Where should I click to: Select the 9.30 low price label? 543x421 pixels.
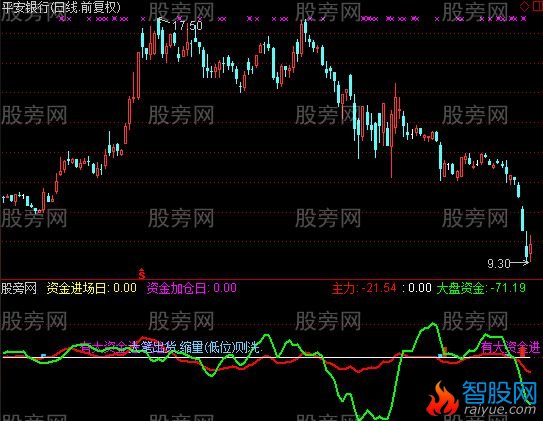pyautogui.click(x=499, y=264)
